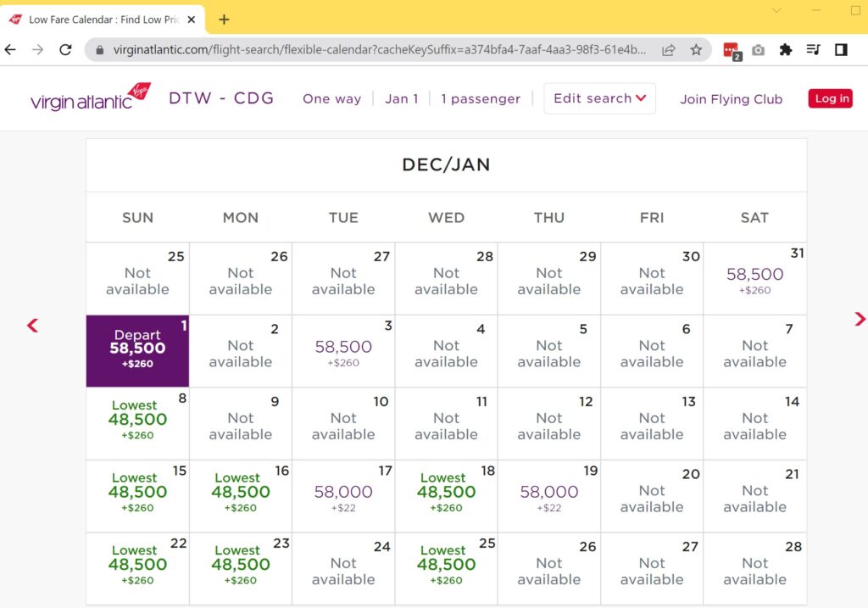This screenshot has width=868, height=608.
Task: Open the Join Flying Club link
Action: point(731,99)
